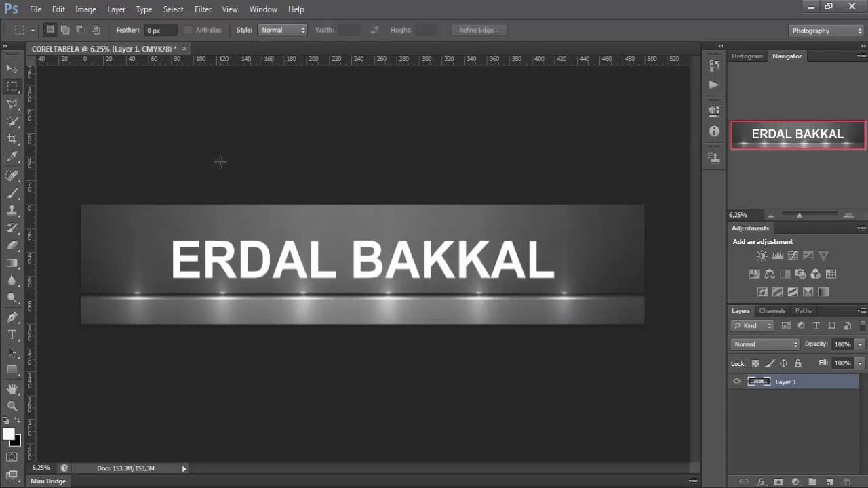Image resolution: width=868 pixels, height=488 pixels.
Task: Open Adjustments panel flyout menu
Action: [861, 228]
